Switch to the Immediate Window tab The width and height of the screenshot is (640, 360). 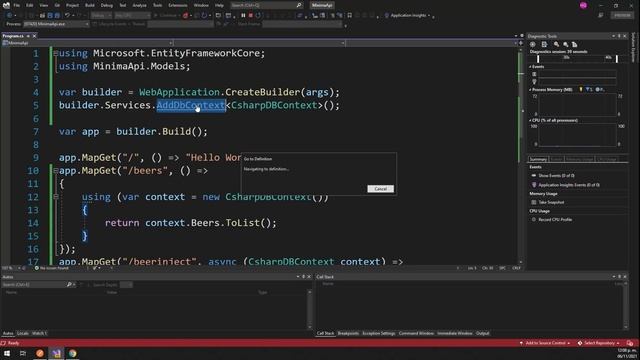(455, 333)
